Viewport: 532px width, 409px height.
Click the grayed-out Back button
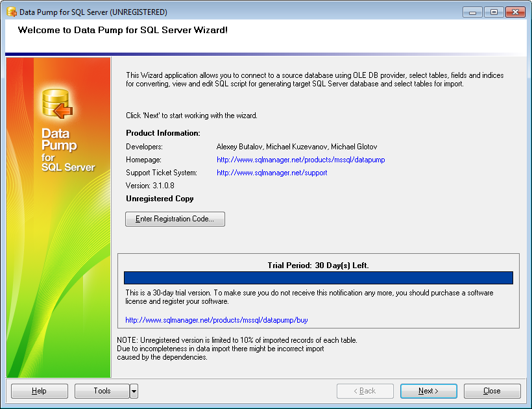tap(365, 391)
